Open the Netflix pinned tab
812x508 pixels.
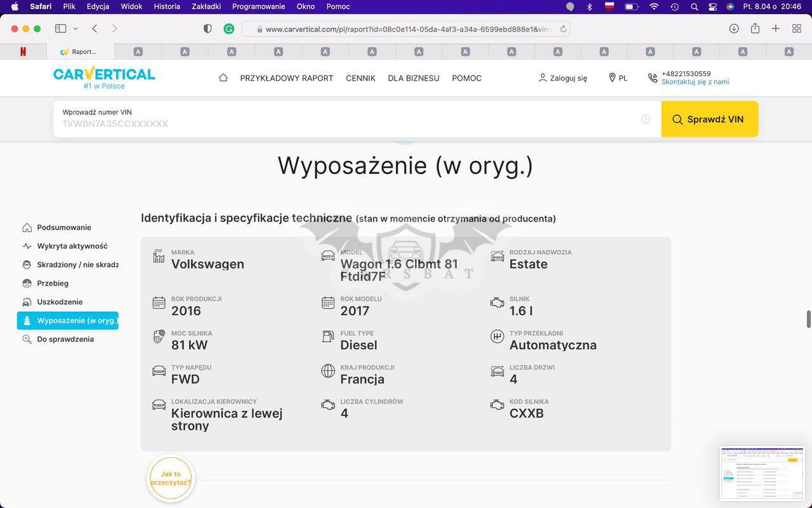coord(23,51)
